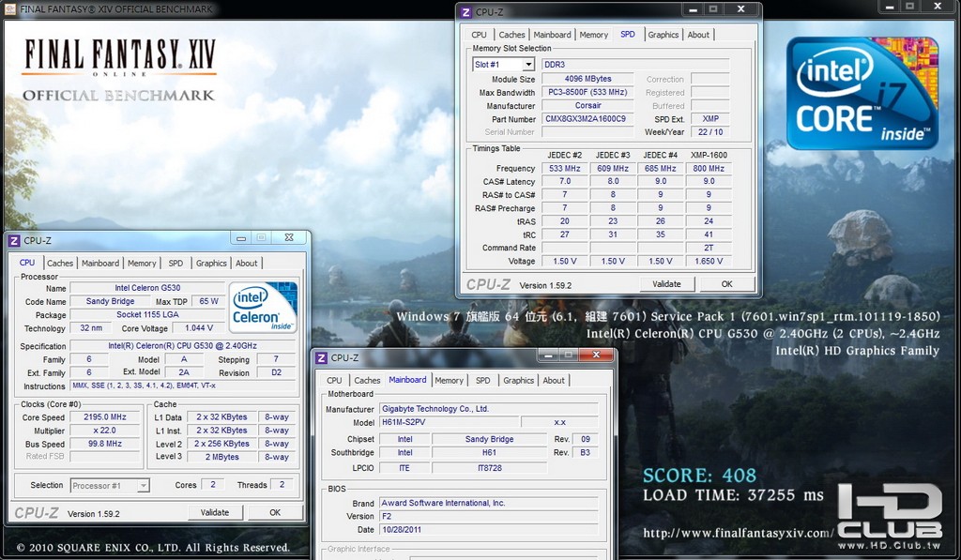Image resolution: width=961 pixels, height=560 pixels.
Task: Click Code Name field Sandy Bridge in Processor window
Action: pyautogui.click(x=110, y=301)
